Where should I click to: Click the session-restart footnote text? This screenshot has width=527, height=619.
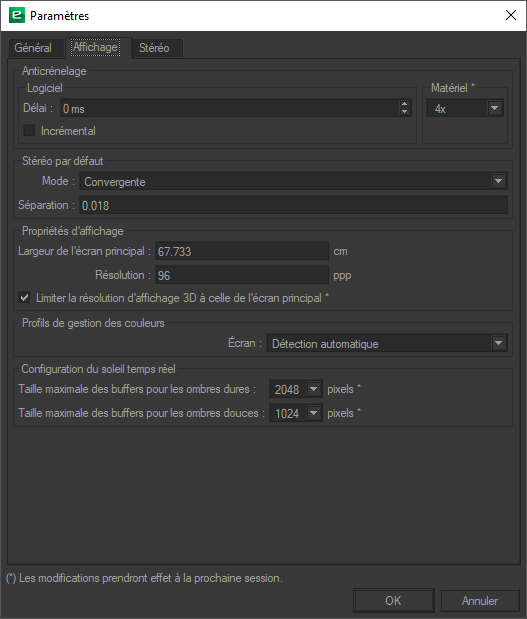144,578
